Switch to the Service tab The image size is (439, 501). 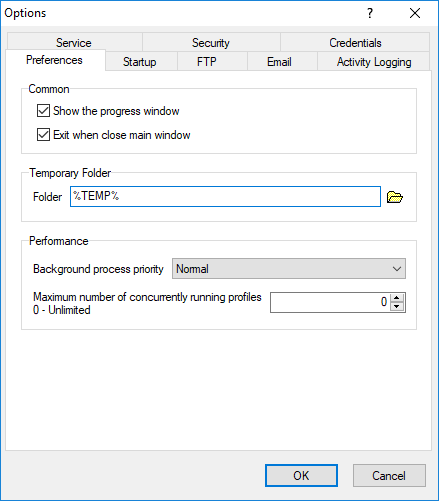tap(74, 42)
